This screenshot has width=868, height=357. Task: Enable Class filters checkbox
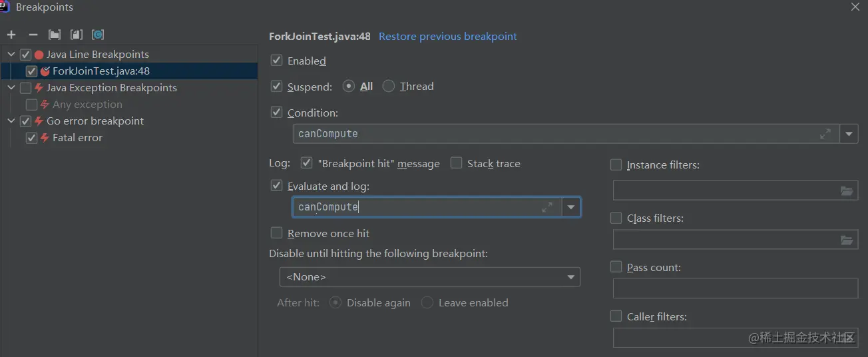click(616, 218)
